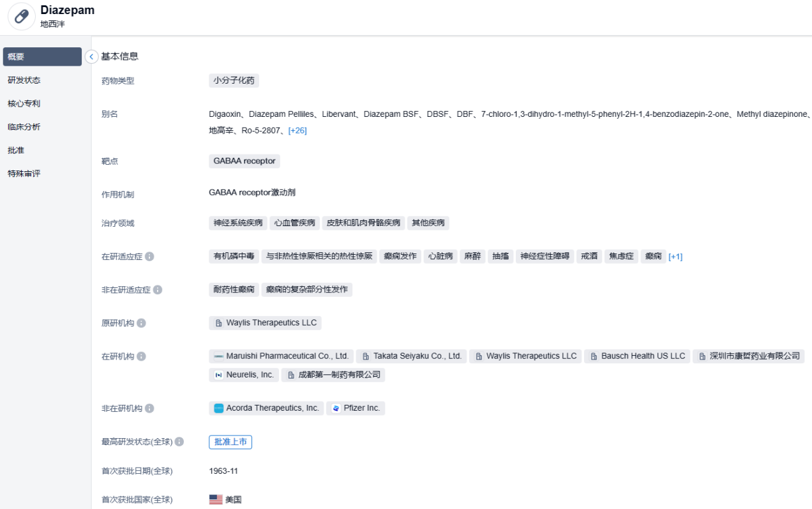Expand more indications via [+1]
This screenshot has height=509, width=812.
click(x=675, y=257)
